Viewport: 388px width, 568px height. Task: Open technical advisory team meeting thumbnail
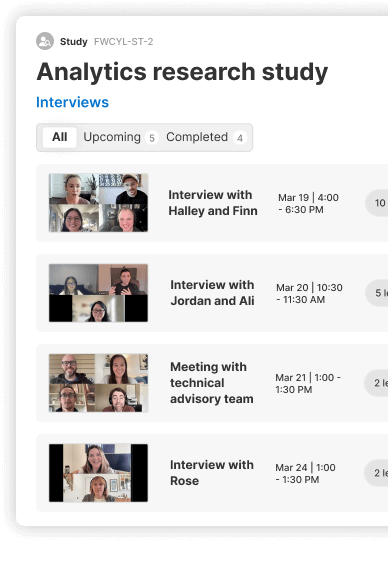tap(98, 383)
